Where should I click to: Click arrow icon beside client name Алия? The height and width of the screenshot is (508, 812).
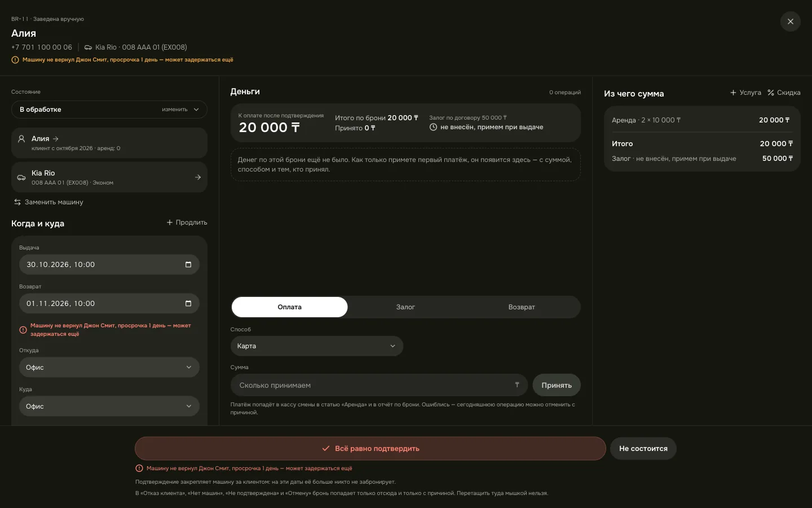[x=56, y=138]
